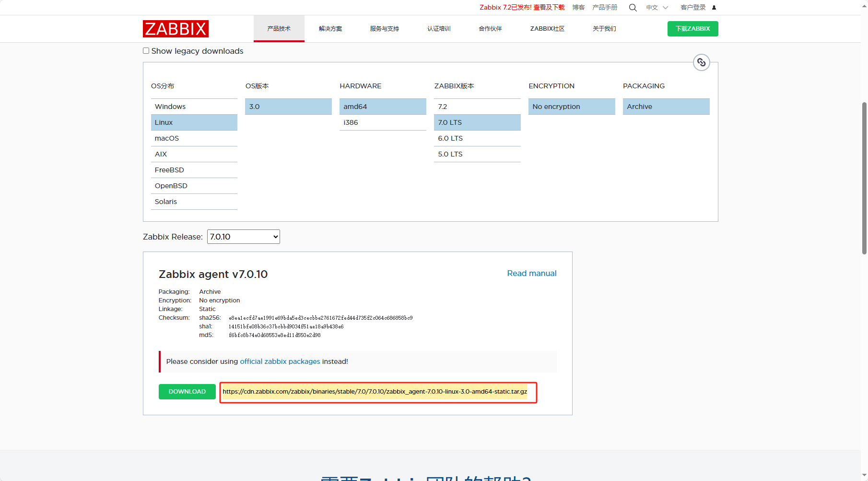Click the customer login user icon
868x481 pixels.
coord(714,8)
